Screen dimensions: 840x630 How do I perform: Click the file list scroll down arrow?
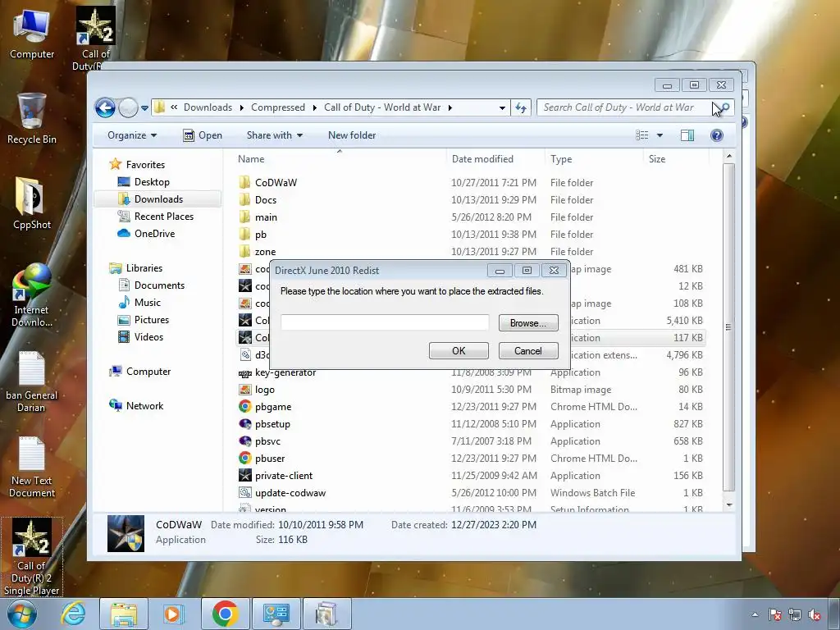[728, 505]
